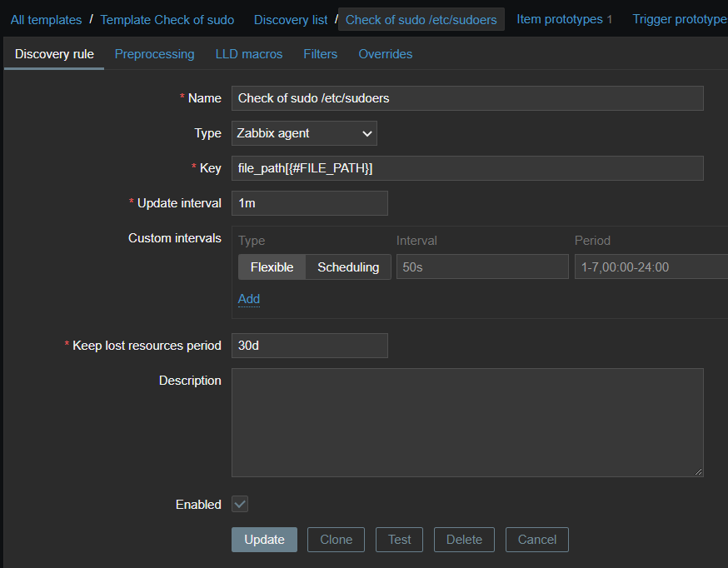
Task: Switch to the Filters tab
Action: pyautogui.click(x=320, y=53)
